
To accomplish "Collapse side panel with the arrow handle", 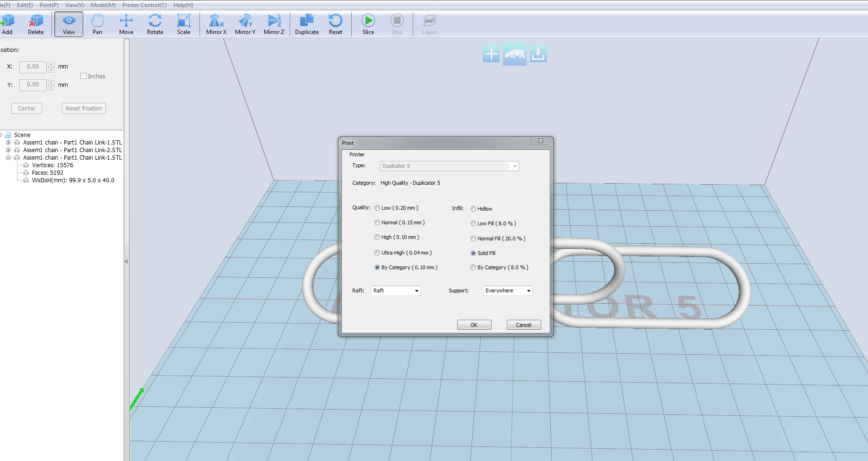I will [x=126, y=261].
